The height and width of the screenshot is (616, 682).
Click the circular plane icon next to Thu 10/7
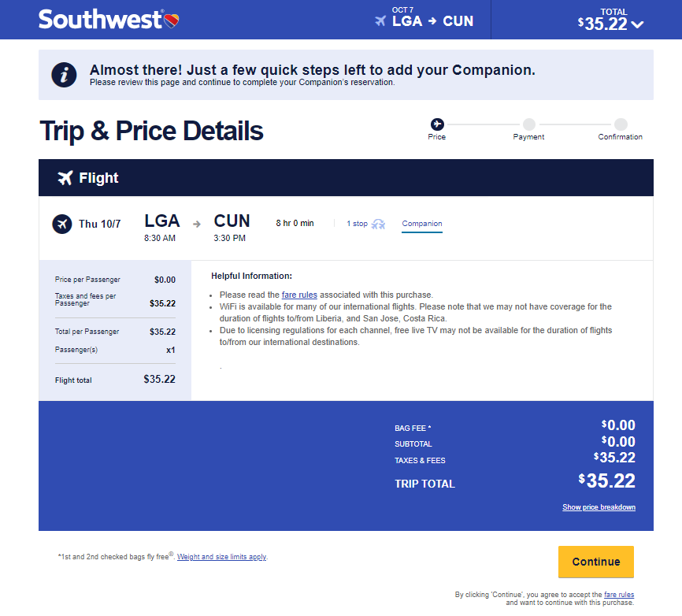62,224
